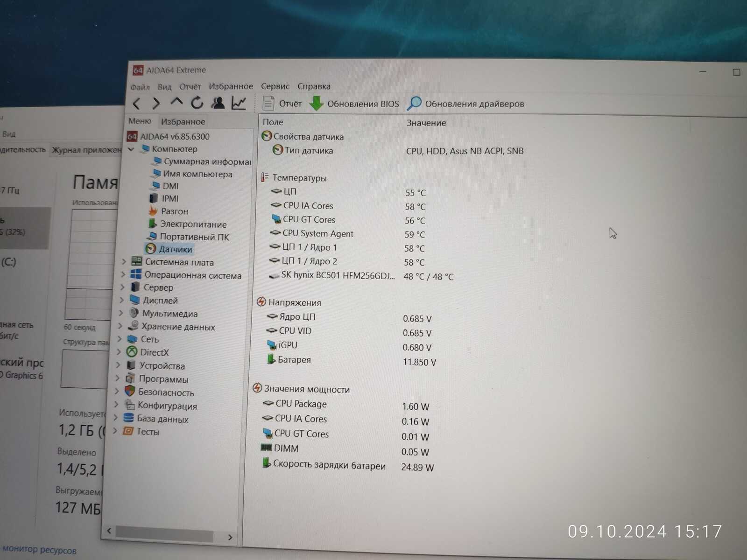Expand the Программы node

118,378
